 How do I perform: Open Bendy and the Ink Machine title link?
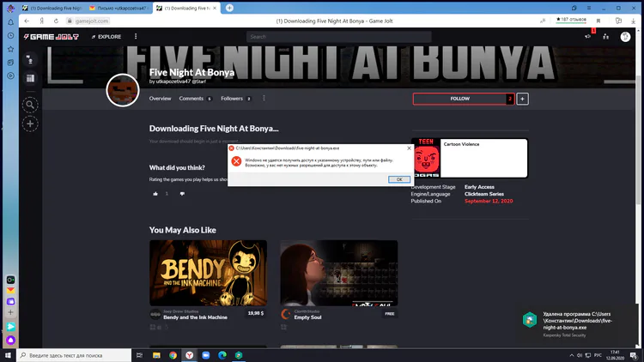point(195,317)
